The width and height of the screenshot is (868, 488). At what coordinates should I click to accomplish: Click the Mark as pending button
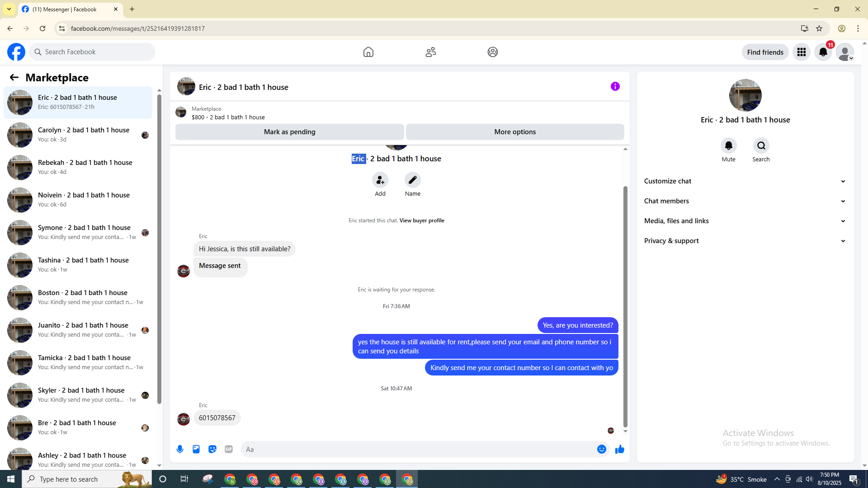(289, 132)
